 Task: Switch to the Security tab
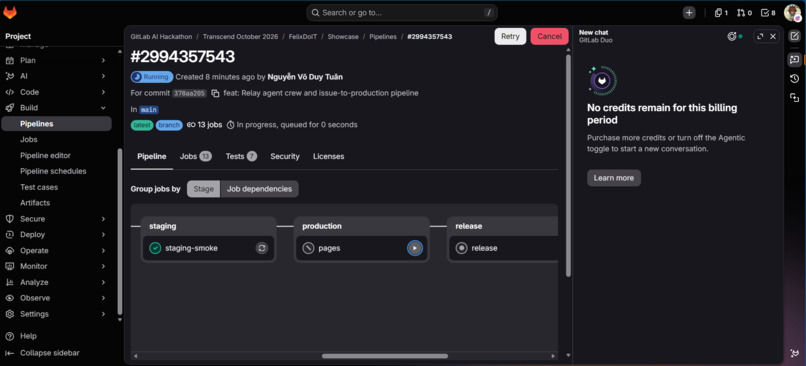(x=285, y=157)
